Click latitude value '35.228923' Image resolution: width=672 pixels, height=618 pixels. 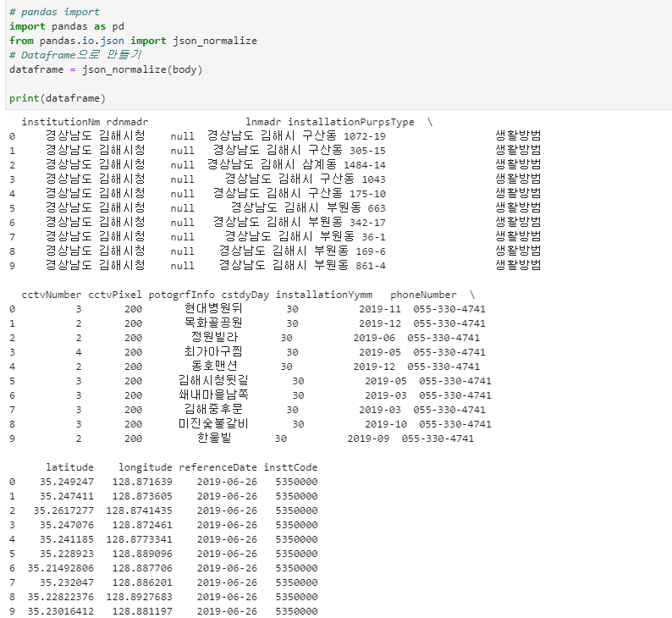coord(67,555)
